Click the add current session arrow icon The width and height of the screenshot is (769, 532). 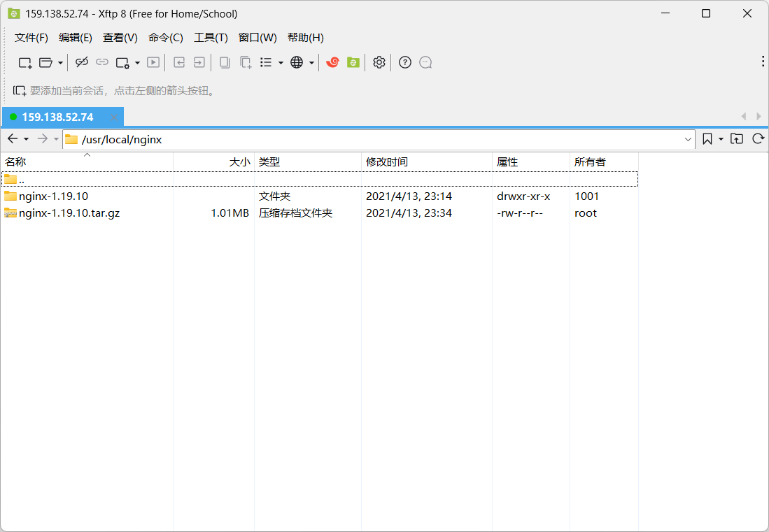(x=19, y=91)
